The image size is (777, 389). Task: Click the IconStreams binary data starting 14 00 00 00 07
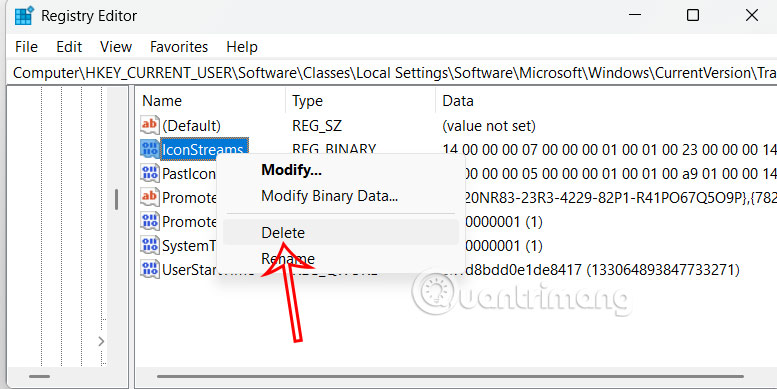[609, 149]
